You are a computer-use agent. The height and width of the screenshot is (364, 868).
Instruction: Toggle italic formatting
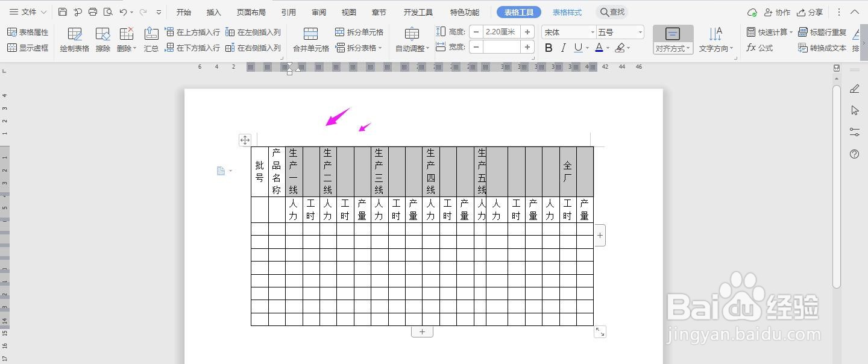click(562, 48)
